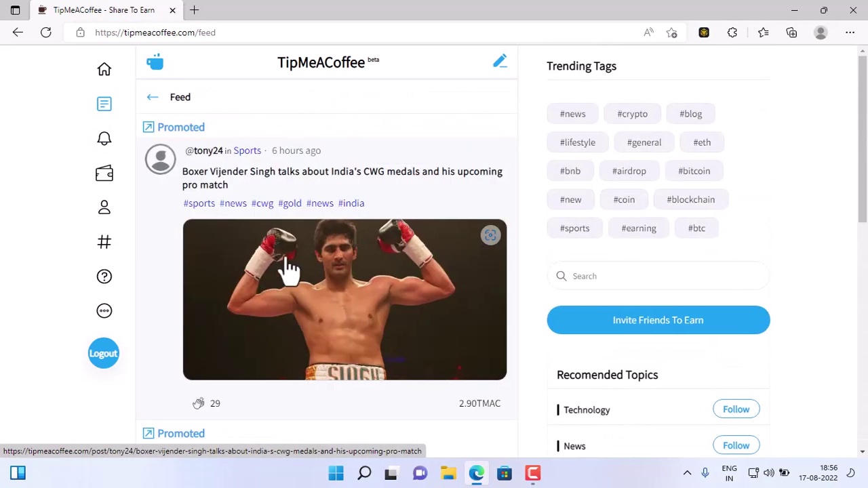Open the notifications bell icon
Image resolution: width=868 pixels, height=488 pixels.
tap(104, 138)
